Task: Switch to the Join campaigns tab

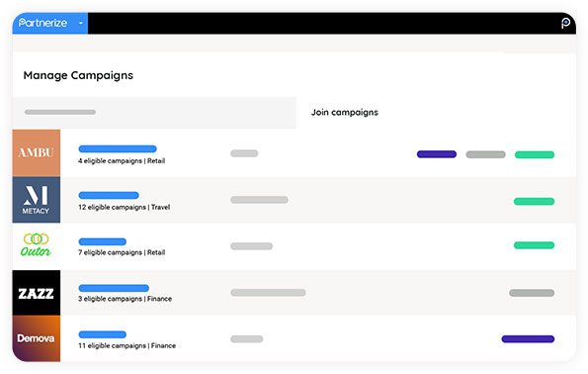Action: point(345,112)
